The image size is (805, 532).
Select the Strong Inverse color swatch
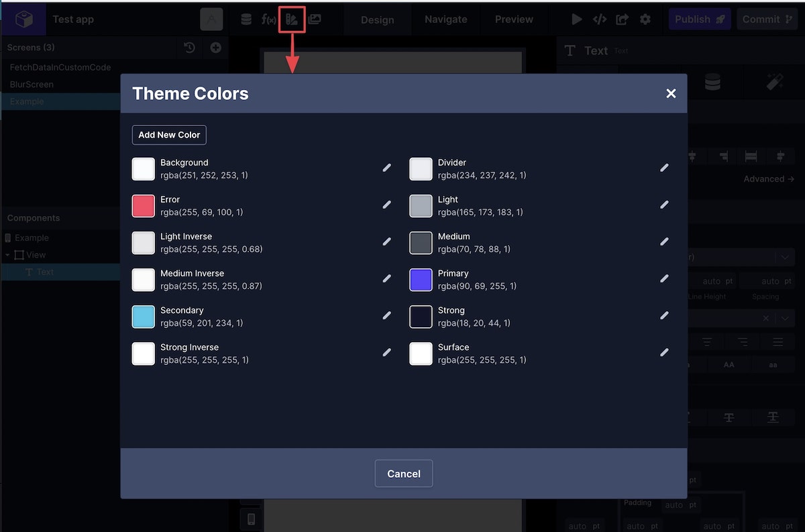pos(144,354)
